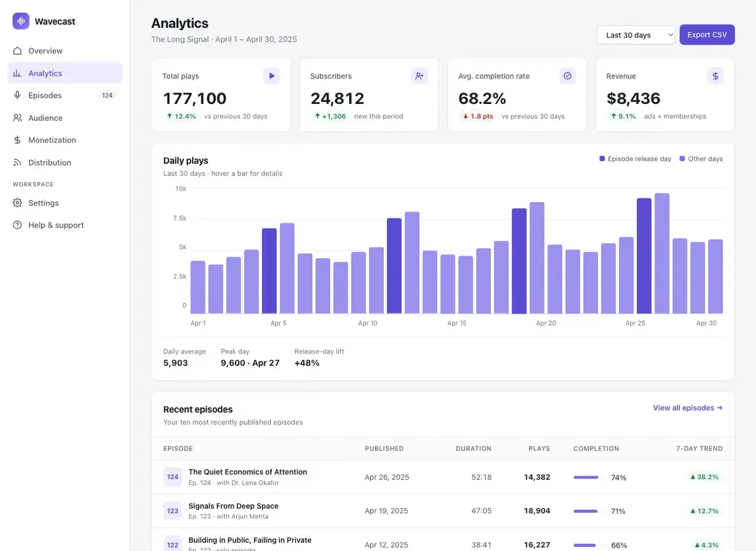
Task: Click the Export CSV button
Action: (x=707, y=35)
